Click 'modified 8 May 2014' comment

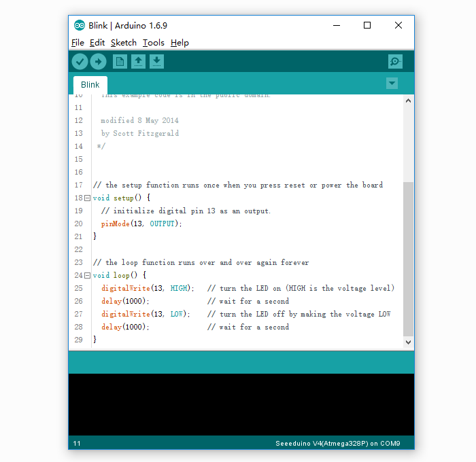click(139, 121)
